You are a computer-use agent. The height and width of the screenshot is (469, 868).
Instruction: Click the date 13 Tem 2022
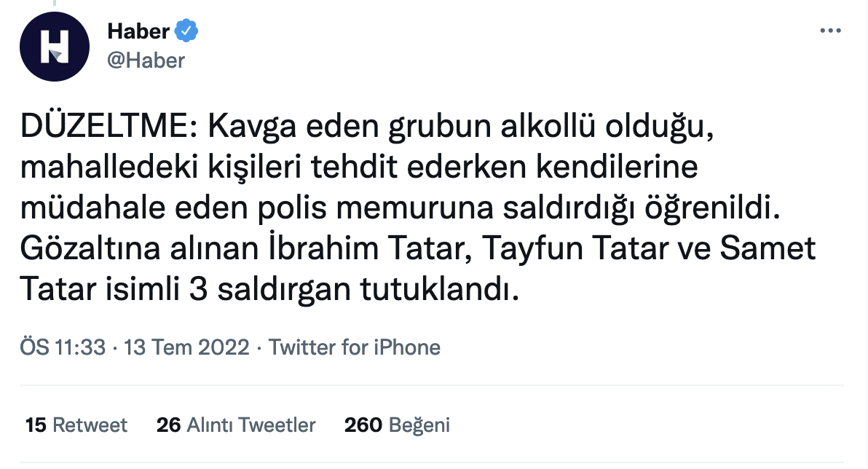click(187, 347)
